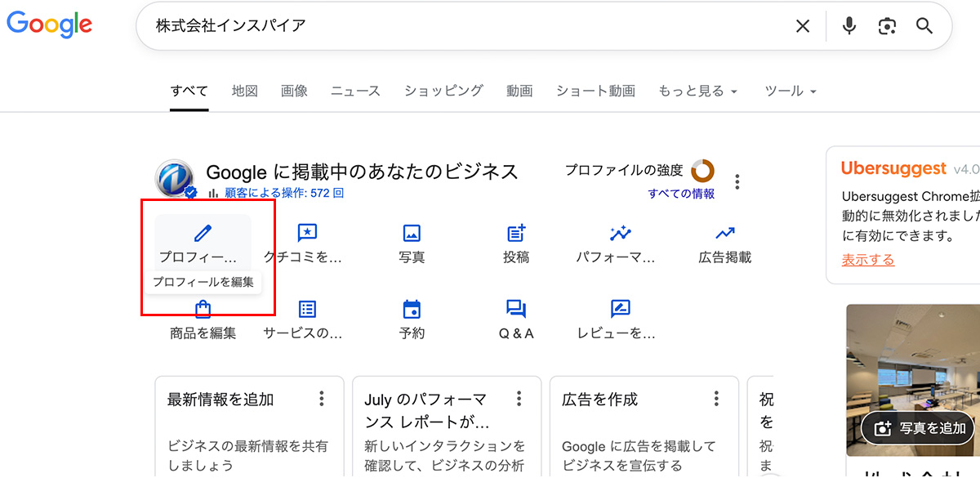This screenshot has height=478, width=980.
Task: Click the profile strength donut indicator
Action: pyautogui.click(x=702, y=171)
